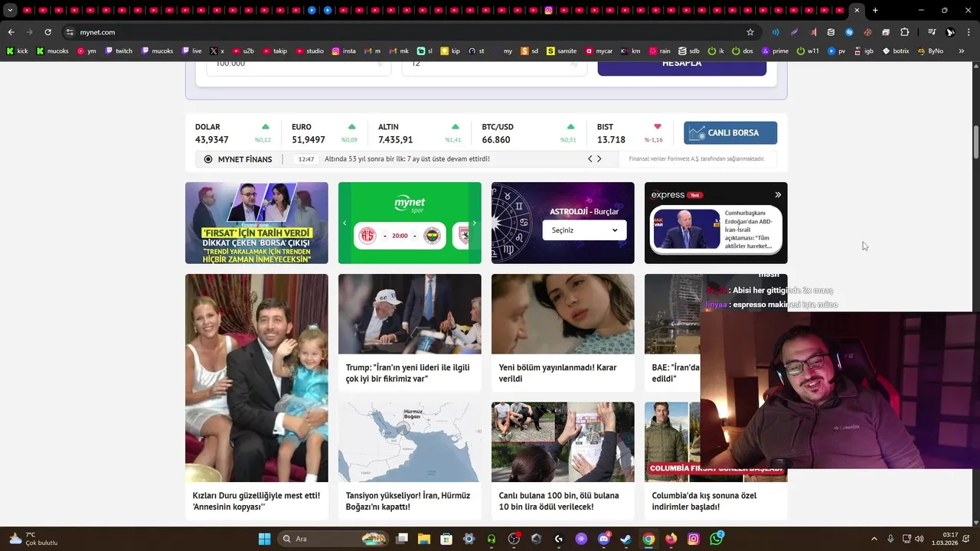
Task: Open the 'Tansiyon yükseliyor' Hürmüz Boğazı headline
Action: coord(408,501)
